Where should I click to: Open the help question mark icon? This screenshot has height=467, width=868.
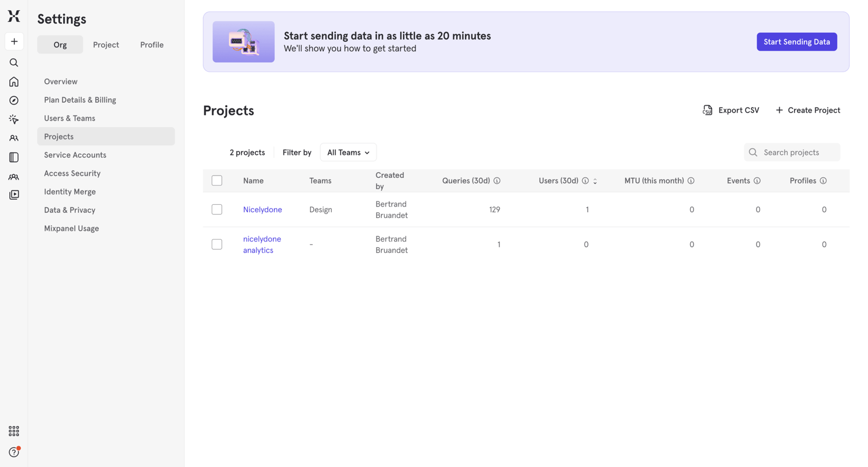pyautogui.click(x=14, y=452)
